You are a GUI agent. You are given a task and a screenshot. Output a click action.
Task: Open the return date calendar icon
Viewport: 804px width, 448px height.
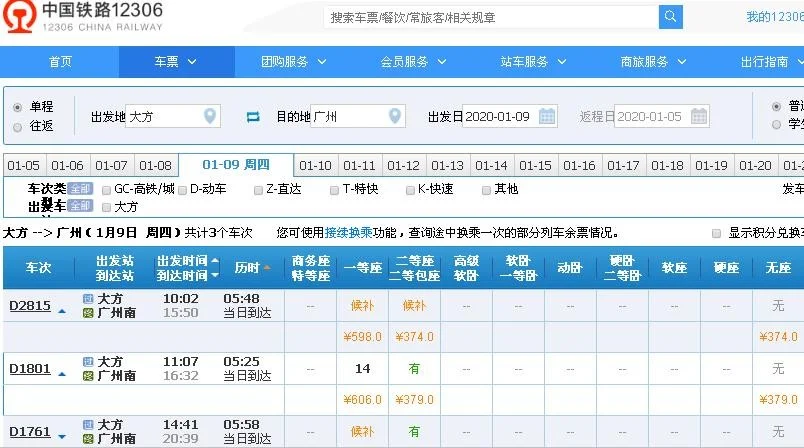tap(699, 116)
